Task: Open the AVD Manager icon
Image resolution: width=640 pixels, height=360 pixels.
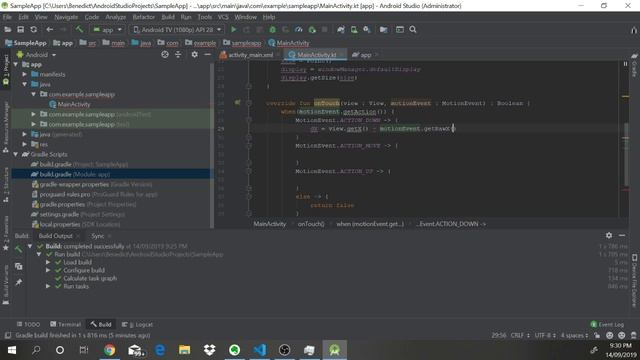Action: tap(354, 29)
